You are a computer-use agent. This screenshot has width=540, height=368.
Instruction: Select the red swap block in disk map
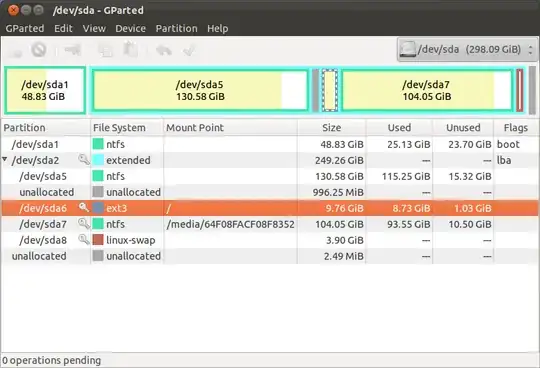point(520,90)
